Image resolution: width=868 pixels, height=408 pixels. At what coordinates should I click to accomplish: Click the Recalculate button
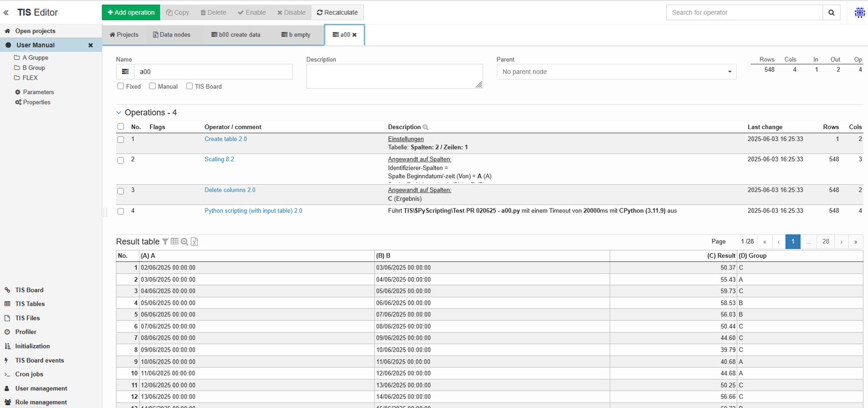click(337, 13)
